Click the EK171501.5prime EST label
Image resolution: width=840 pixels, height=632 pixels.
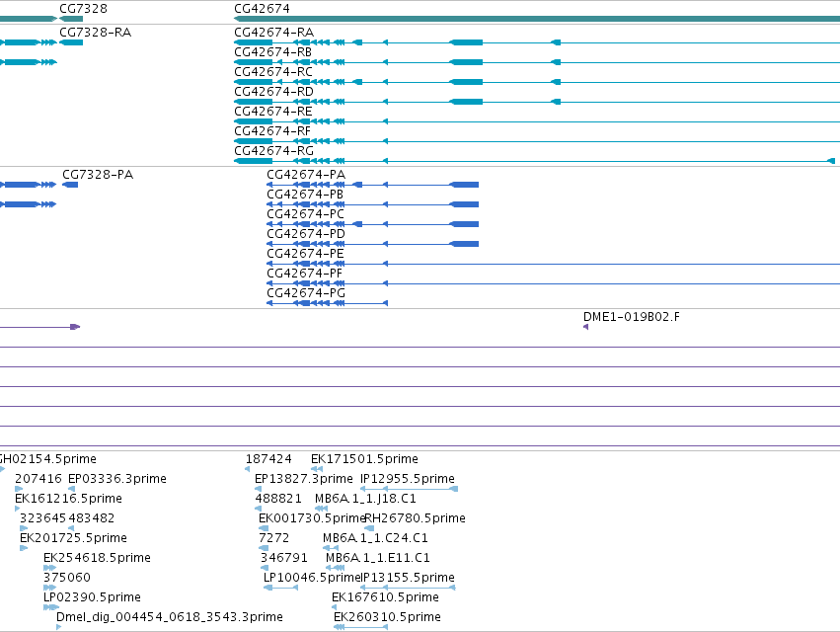pyautogui.click(x=364, y=459)
